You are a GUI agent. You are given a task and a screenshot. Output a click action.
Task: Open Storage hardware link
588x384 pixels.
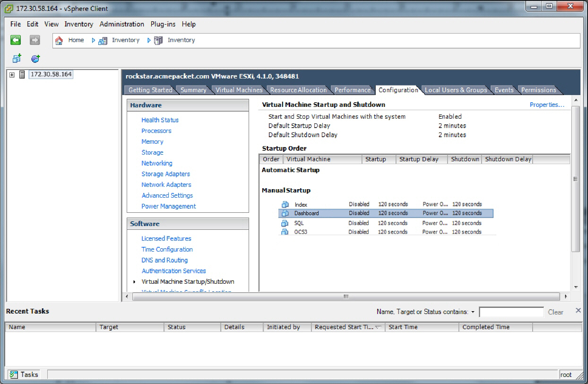coord(152,153)
